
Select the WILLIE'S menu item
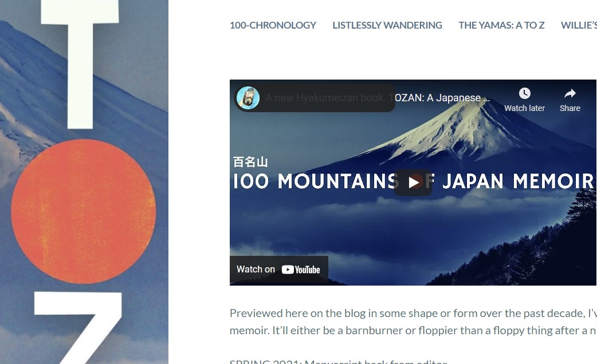pos(579,25)
